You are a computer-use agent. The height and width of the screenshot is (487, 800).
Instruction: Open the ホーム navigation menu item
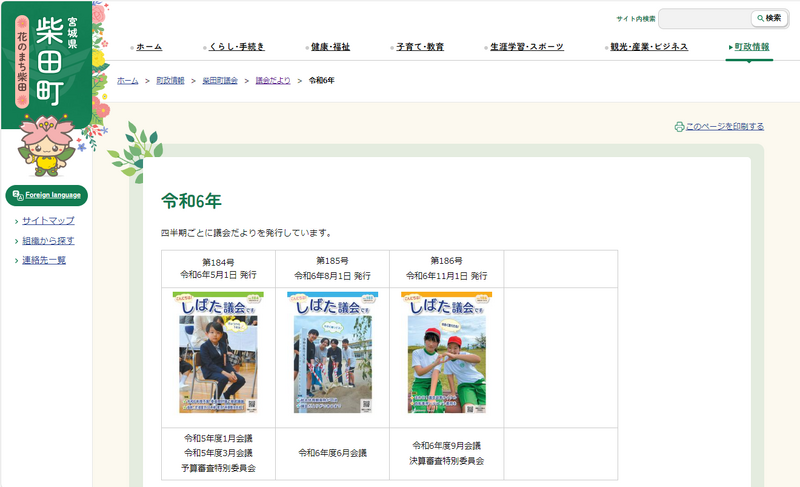(x=148, y=47)
